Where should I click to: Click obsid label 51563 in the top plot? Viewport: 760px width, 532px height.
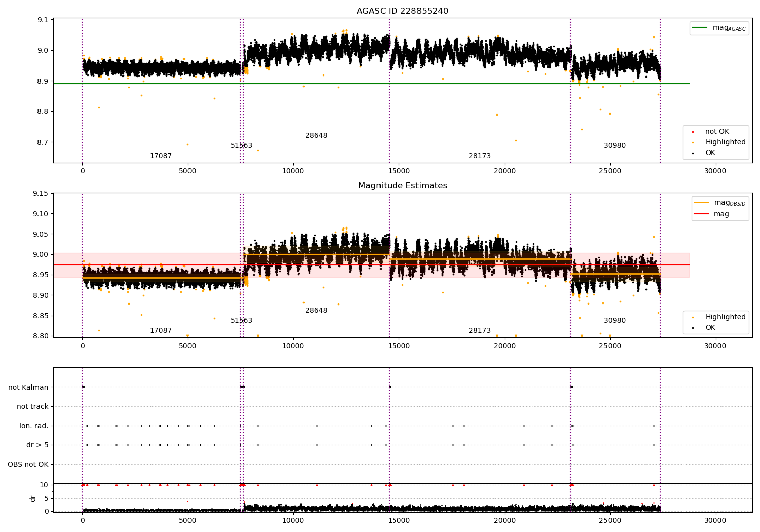[x=241, y=146]
